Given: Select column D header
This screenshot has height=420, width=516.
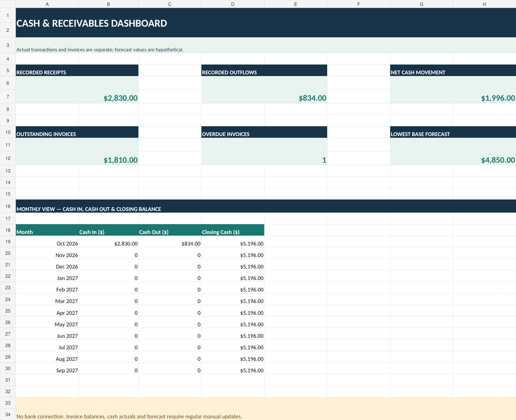Looking at the screenshot, I should [x=233, y=4].
